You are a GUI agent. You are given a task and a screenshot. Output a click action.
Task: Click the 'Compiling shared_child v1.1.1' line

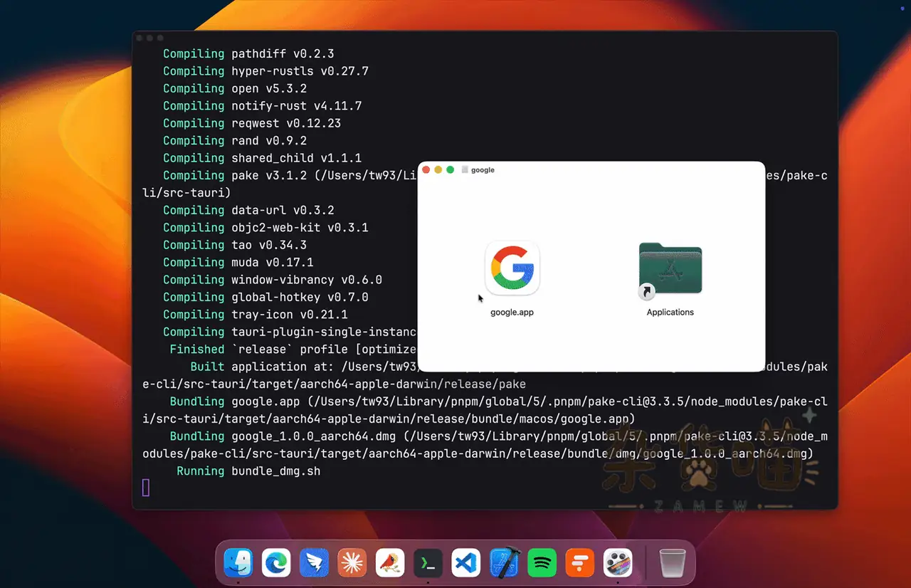(x=263, y=158)
